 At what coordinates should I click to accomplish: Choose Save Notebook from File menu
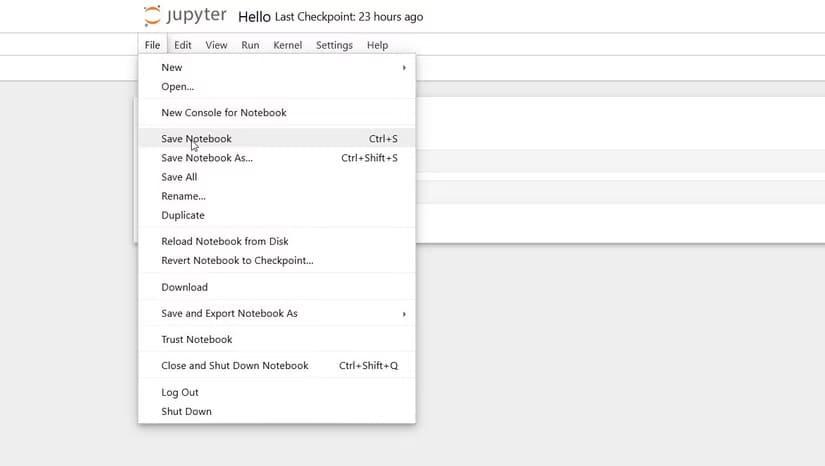pos(196,139)
